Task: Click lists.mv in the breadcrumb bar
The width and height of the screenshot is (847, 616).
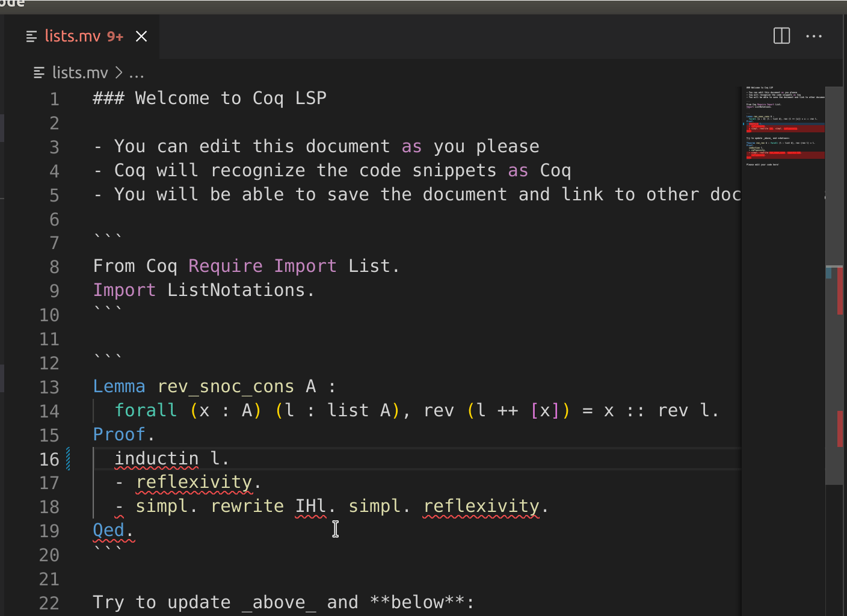Action: [80, 73]
